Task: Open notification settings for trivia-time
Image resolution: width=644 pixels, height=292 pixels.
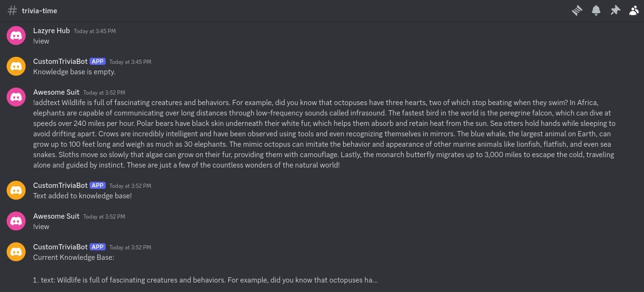Action: tap(596, 10)
